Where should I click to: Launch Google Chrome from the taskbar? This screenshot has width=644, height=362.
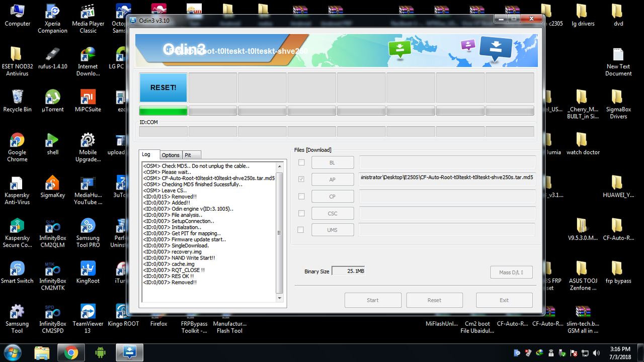point(71,352)
